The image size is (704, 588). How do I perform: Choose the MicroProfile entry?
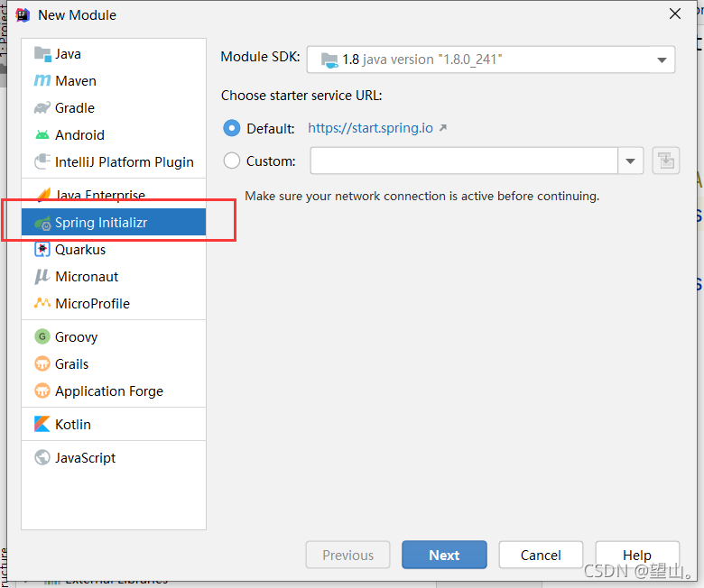coord(114,304)
